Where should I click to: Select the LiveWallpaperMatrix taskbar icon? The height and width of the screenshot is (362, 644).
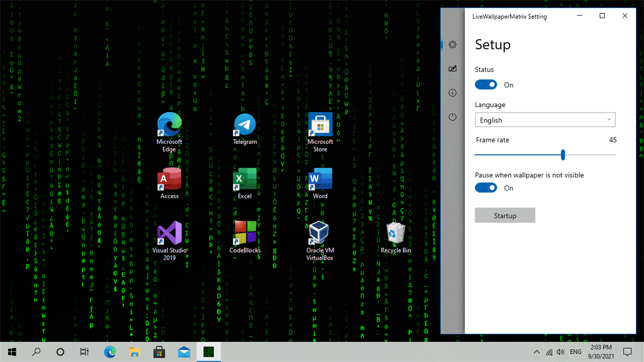click(209, 352)
